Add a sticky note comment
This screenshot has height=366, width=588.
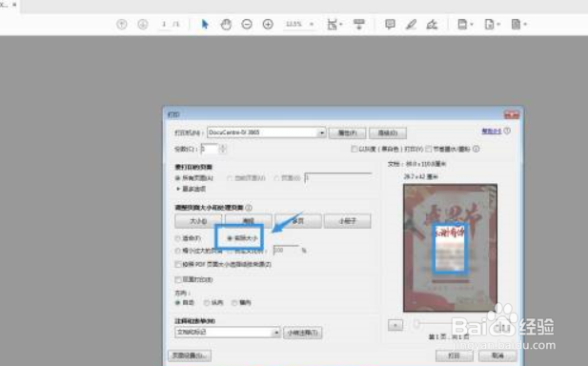390,25
